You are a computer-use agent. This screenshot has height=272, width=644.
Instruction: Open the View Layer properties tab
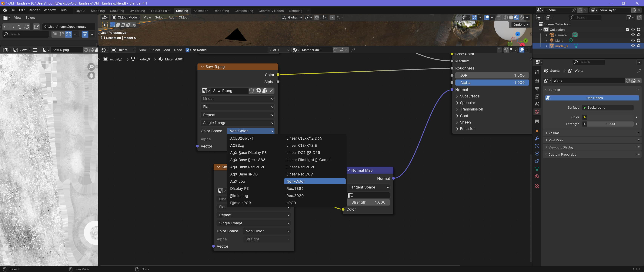tap(537, 96)
